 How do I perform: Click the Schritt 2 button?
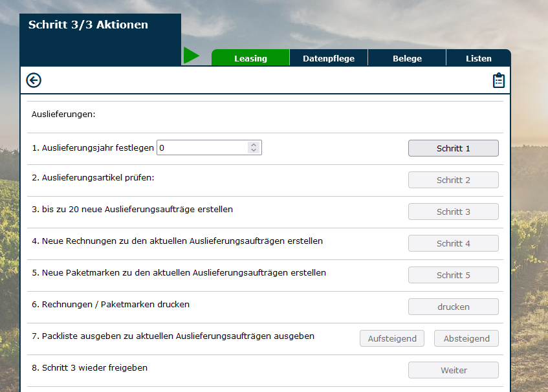pyautogui.click(x=453, y=180)
